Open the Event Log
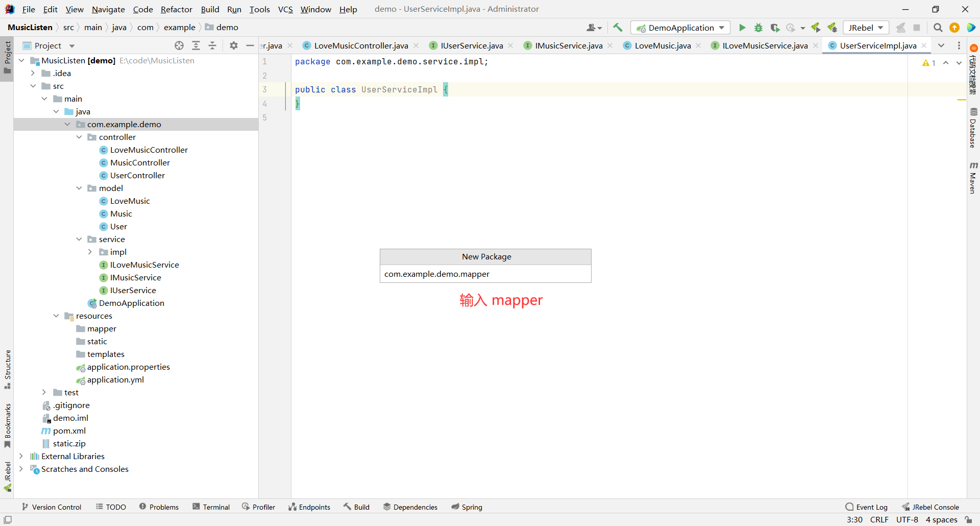 [x=866, y=507]
